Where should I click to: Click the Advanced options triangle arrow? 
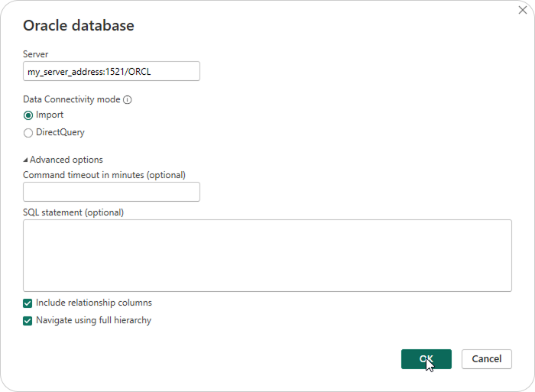25,160
